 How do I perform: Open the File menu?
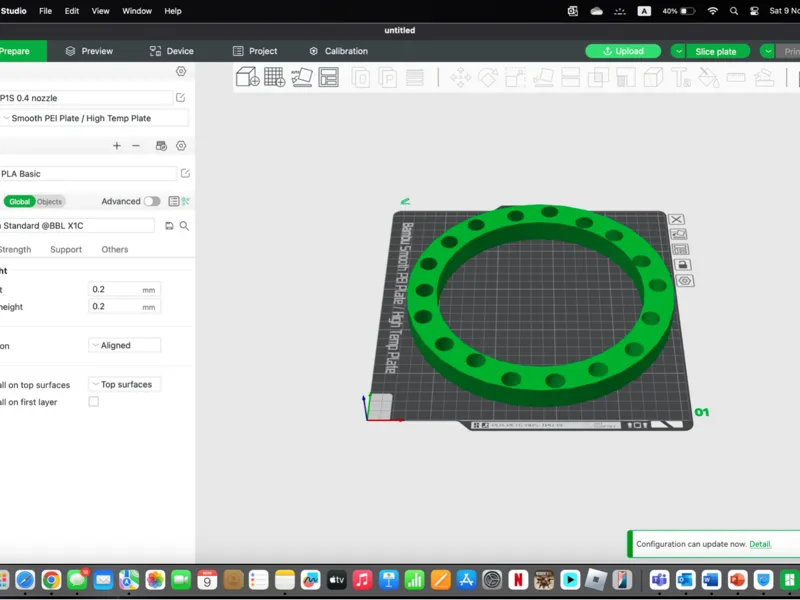coord(45,11)
